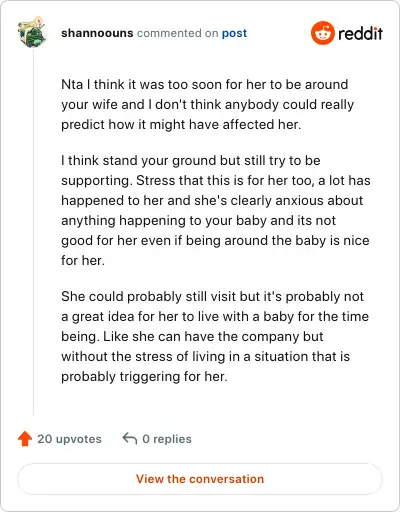Click the Reddit Snoo logo icon

tap(322, 33)
